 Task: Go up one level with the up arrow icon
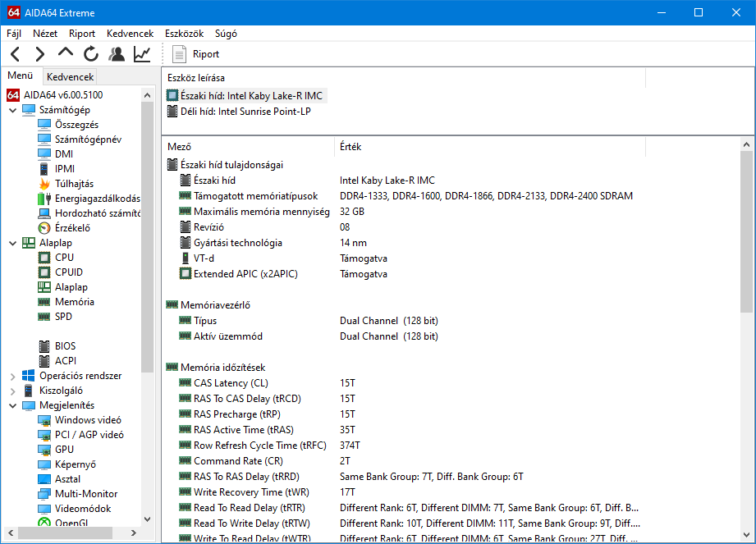pos(65,52)
